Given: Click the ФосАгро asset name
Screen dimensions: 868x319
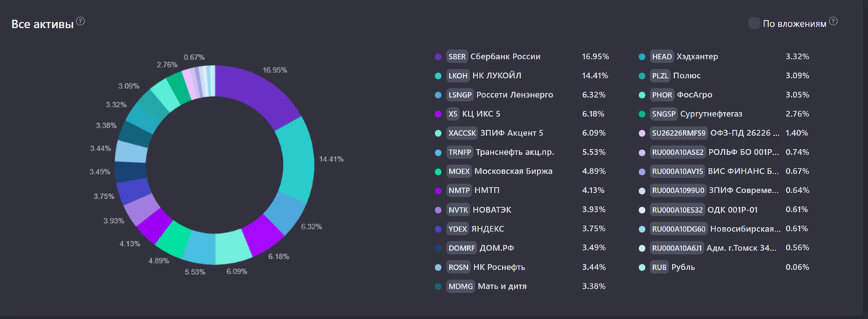Looking at the screenshot, I should click(696, 95).
